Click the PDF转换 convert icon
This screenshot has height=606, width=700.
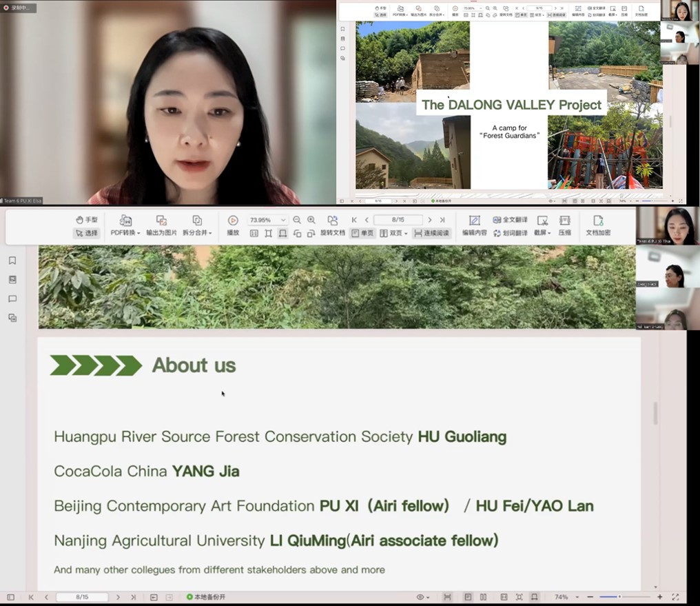(x=125, y=221)
